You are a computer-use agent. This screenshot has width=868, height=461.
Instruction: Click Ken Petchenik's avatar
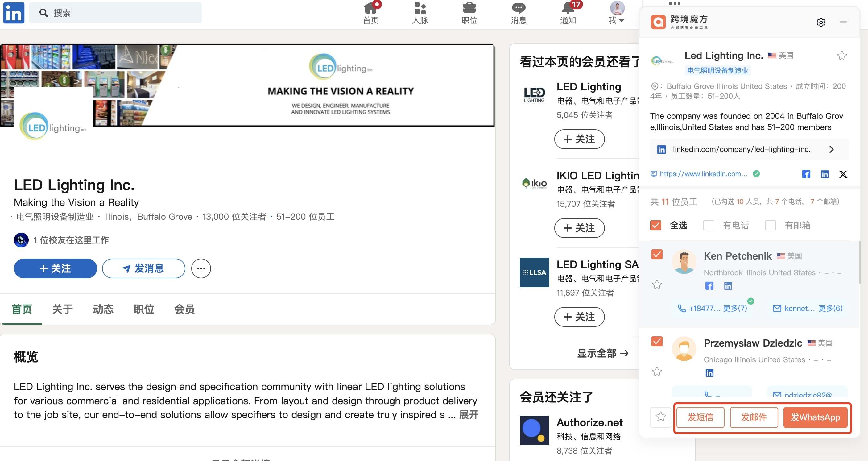pos(684,262)
